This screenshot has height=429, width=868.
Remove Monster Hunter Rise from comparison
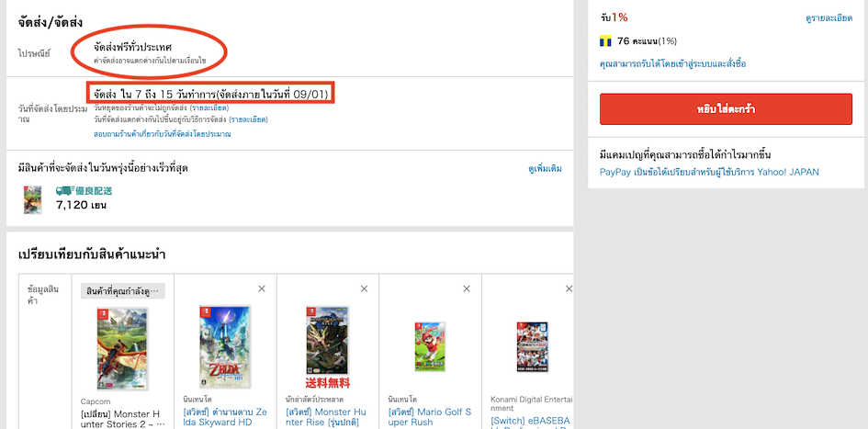click(x=365, y=289)
